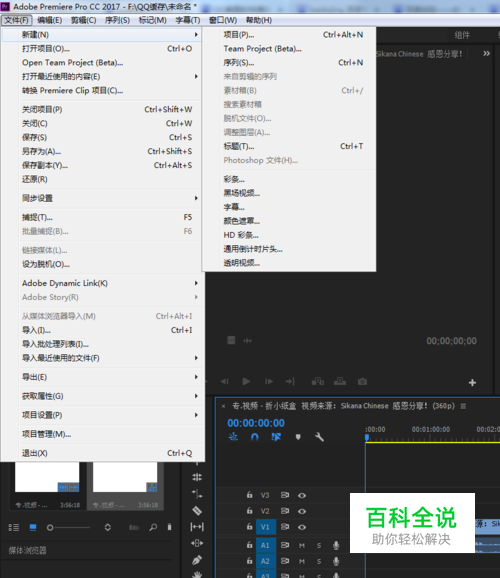This screenshot has width=500, height=578.
Task: Toggle A1 track targeting
Action: [x=265, y=545]
